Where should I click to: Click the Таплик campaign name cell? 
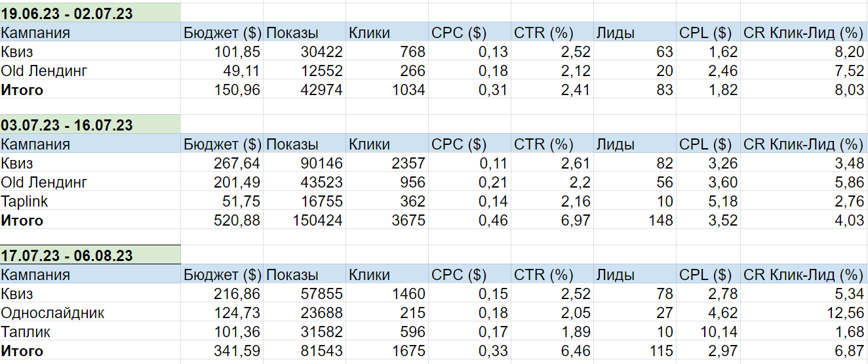pos(90,331)
